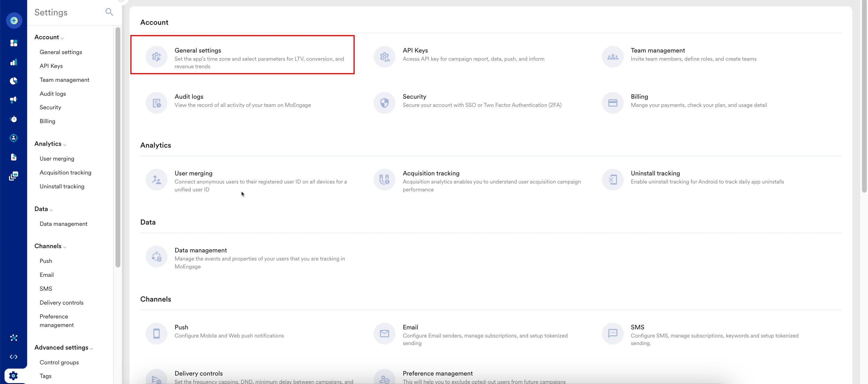Image resolution: width=868 pixels, height=384 pixels.
Task: Open the megaphone campaigns sidebar icon
Action: 14,100
